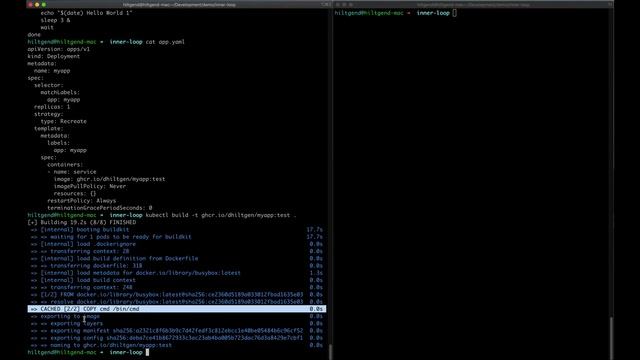The image size is (640, 360).
Task: Click 'load build definition from Dockerfile' line
Action: [x=114, y=258]
